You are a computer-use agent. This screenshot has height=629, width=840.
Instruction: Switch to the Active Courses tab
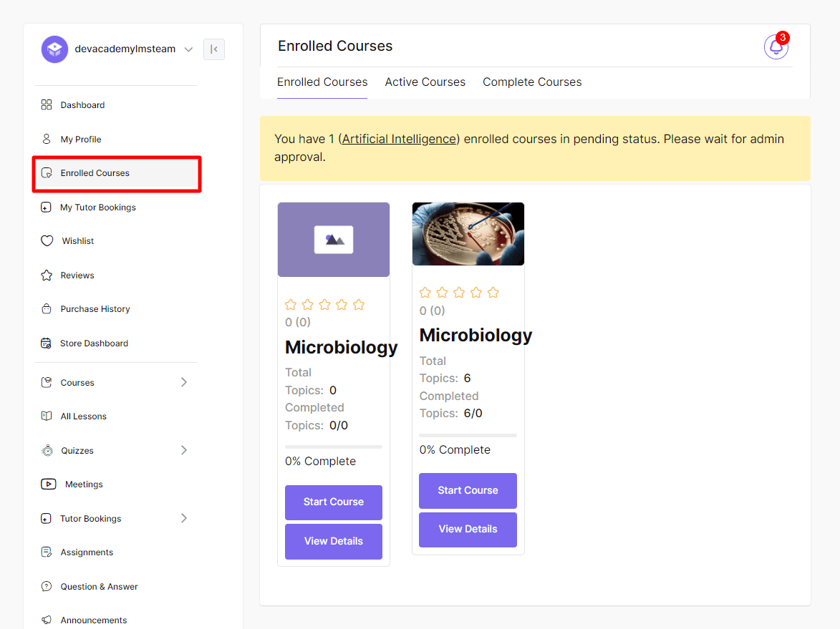point(425,82)
